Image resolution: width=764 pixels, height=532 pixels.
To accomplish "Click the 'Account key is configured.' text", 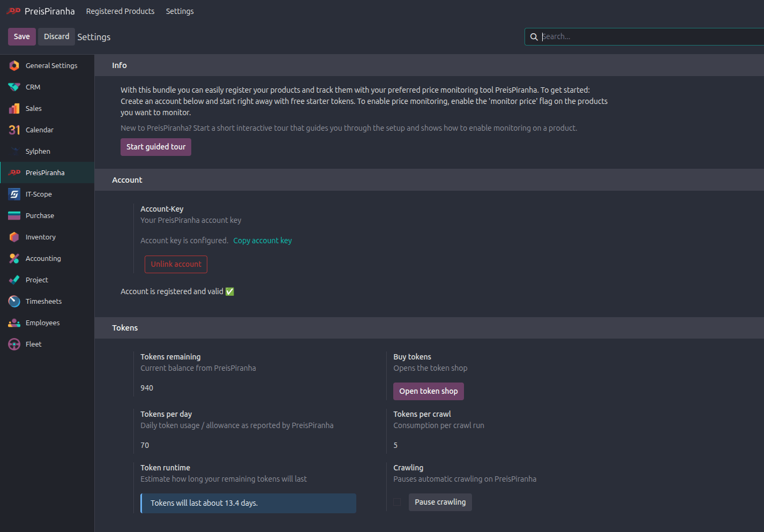I will pyautogui.click(x=184, y=241).
